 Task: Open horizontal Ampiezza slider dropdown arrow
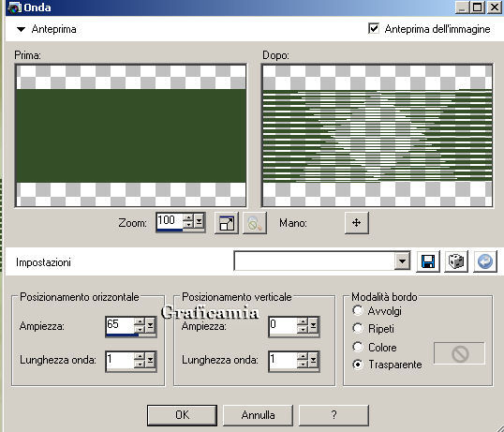click(x=150, y=325)
